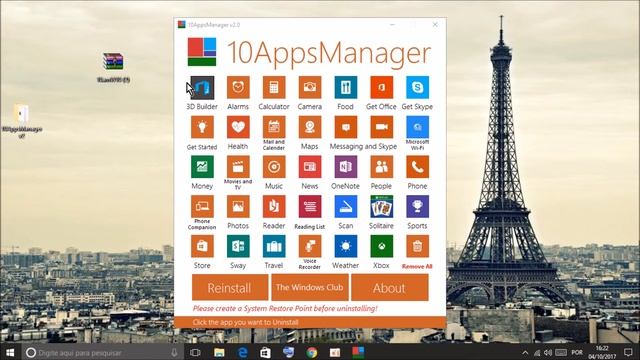Click the taskbar clock and date
This screenshot has width=640, height=360.
[x=602, y=352]
